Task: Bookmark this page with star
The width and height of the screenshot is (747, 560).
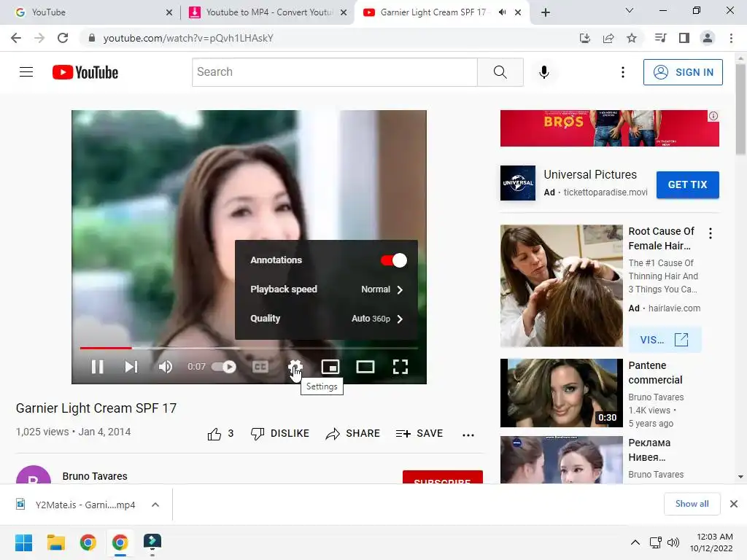Action: [x=632, y=38]
